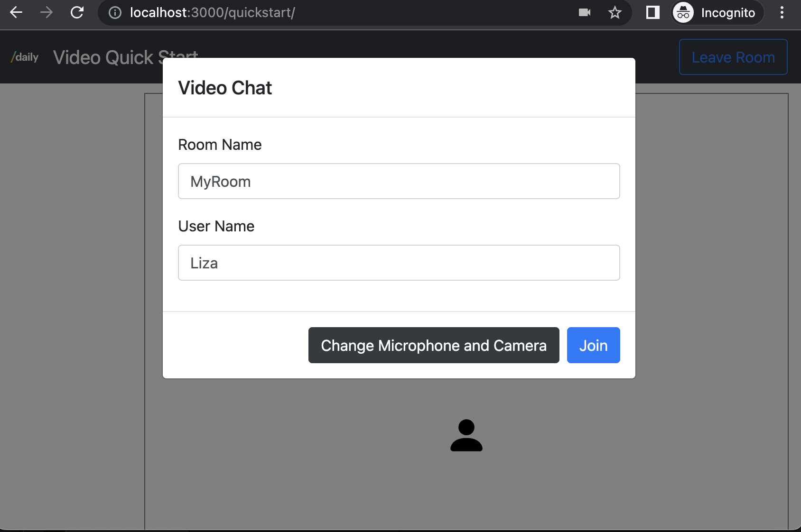Click the browser back arrow
This screenshot has width=801, height=532.
coord(16,13)
